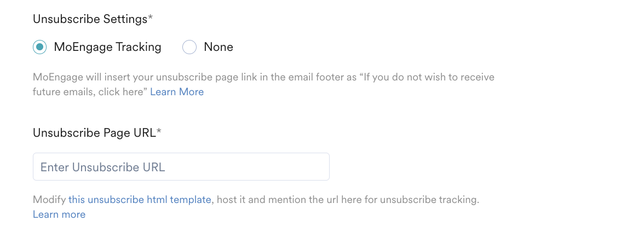Image resolution: width=644 pixels, height=232 pixels.
Task: Select the MoEngage Tracking radio button
Action: (40, 47)
